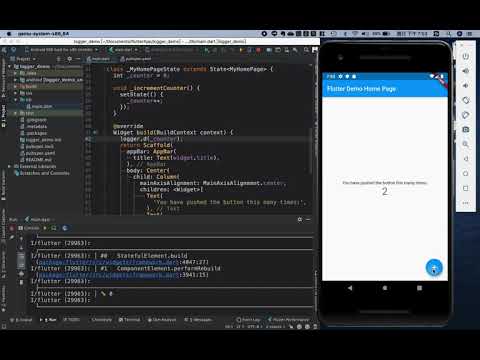Image resolution: width=480 pixels, height=360 pixels.
Task: Open the Apple menu
Action: [x=9, y=34]
